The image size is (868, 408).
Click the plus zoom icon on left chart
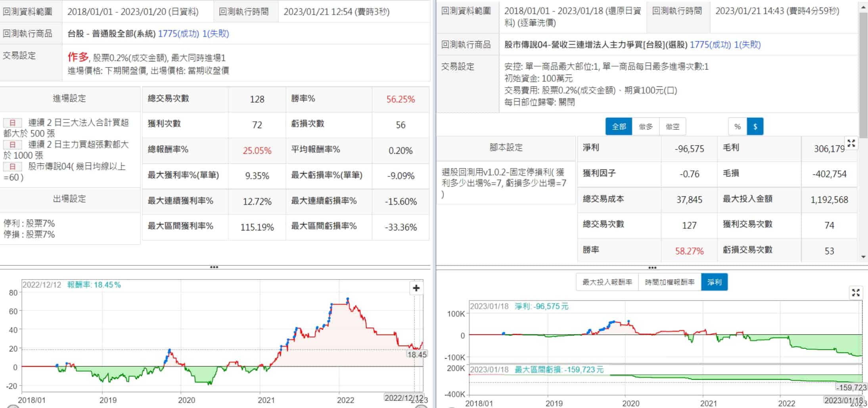[x=416, y=288]
